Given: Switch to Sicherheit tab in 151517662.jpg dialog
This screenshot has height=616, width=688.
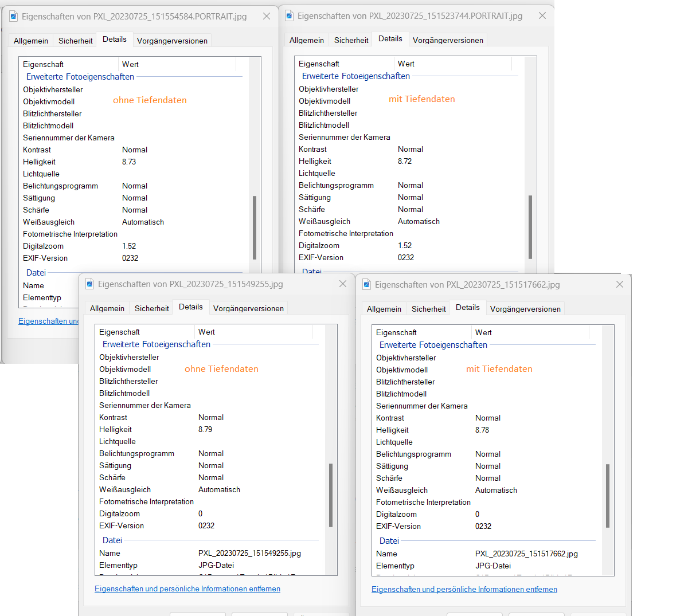Looking at the screenshot, I should click(428, 309).
